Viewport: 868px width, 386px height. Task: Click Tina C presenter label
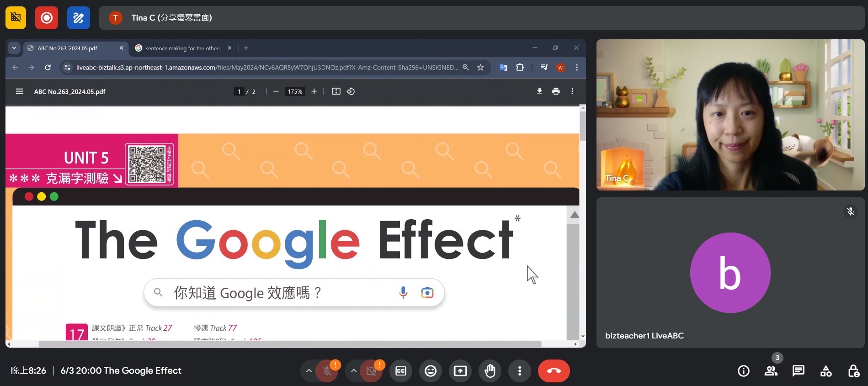171,18
